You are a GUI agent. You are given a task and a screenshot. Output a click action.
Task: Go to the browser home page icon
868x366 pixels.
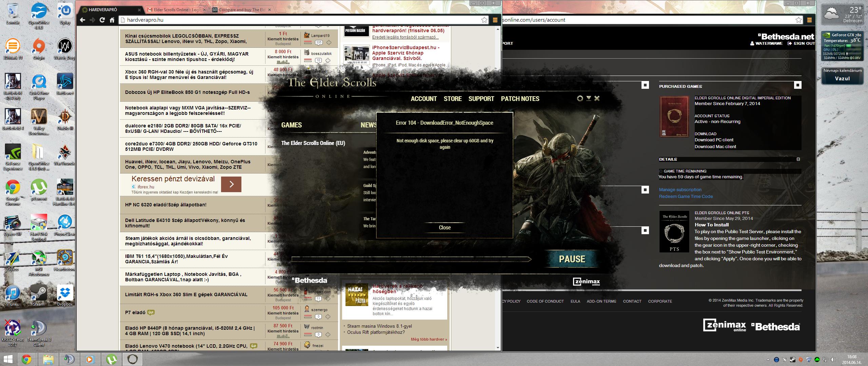click(x=112, y=20)
